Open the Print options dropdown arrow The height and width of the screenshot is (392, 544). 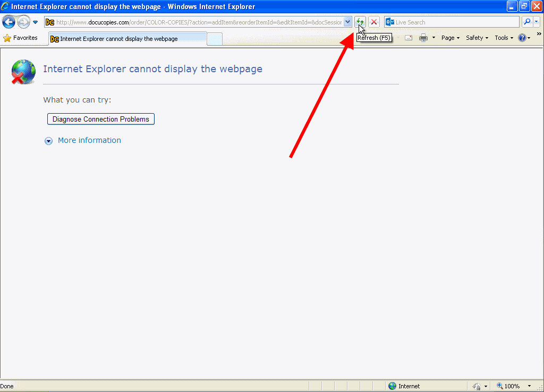pos(433,38)
